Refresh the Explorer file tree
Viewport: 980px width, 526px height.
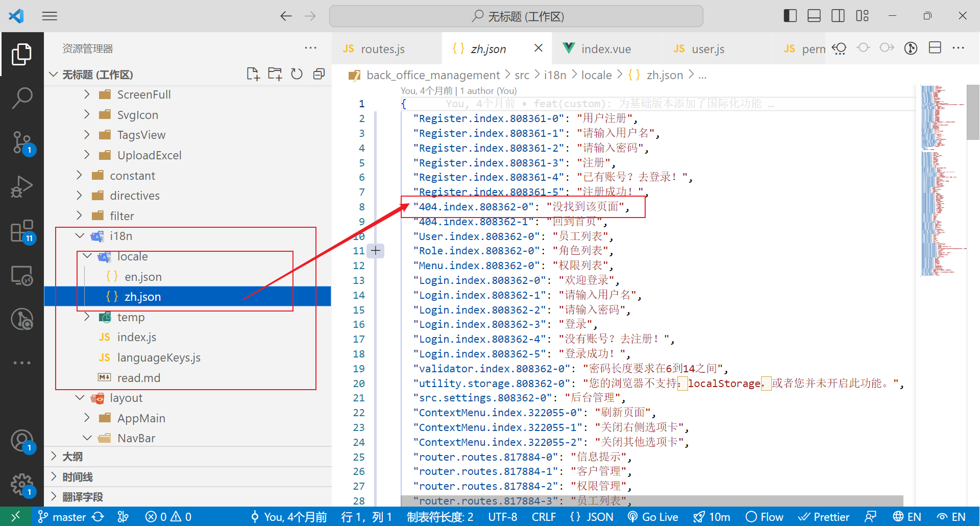click(297, 74)
